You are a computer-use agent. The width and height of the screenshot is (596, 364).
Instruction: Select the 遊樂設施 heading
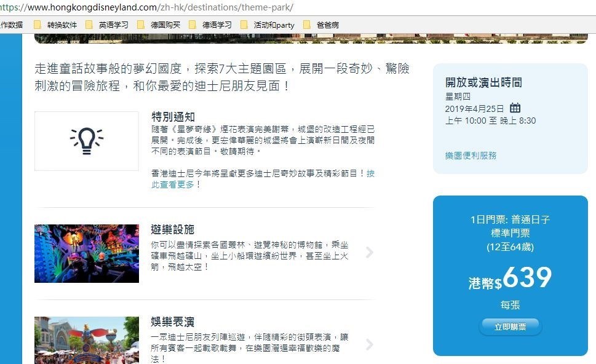pyautogui.click(x=172, y=229)
